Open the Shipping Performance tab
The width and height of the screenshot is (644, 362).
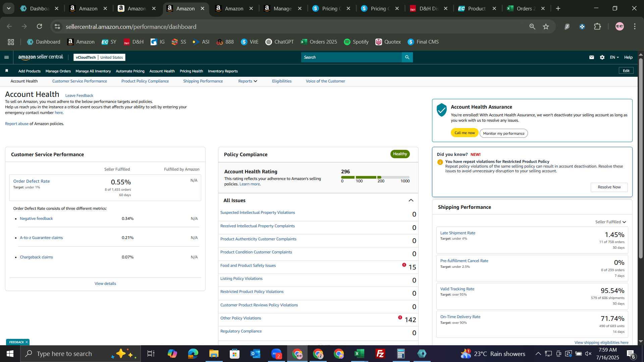(203, 81)
